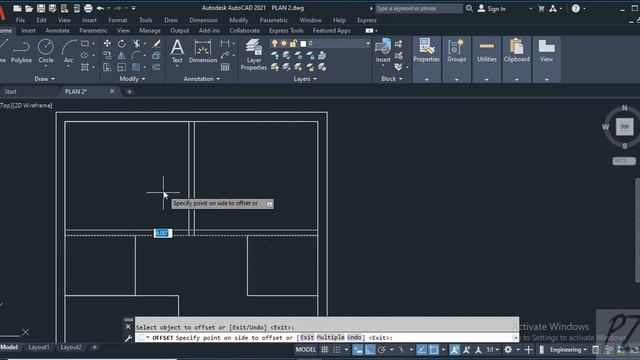Click the TOP face of ViewCube
Viewport: 640px width, 360px height.
pyautogui.click(x=624, y=127)
